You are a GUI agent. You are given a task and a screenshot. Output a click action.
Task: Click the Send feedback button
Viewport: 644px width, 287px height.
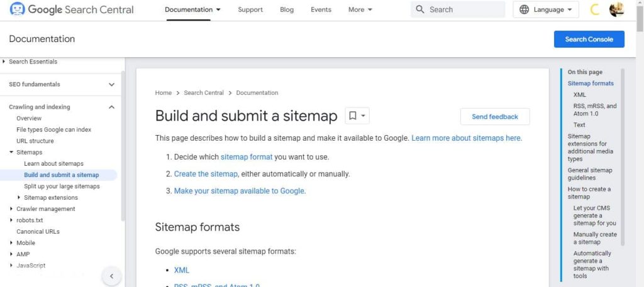click(495, 116)
